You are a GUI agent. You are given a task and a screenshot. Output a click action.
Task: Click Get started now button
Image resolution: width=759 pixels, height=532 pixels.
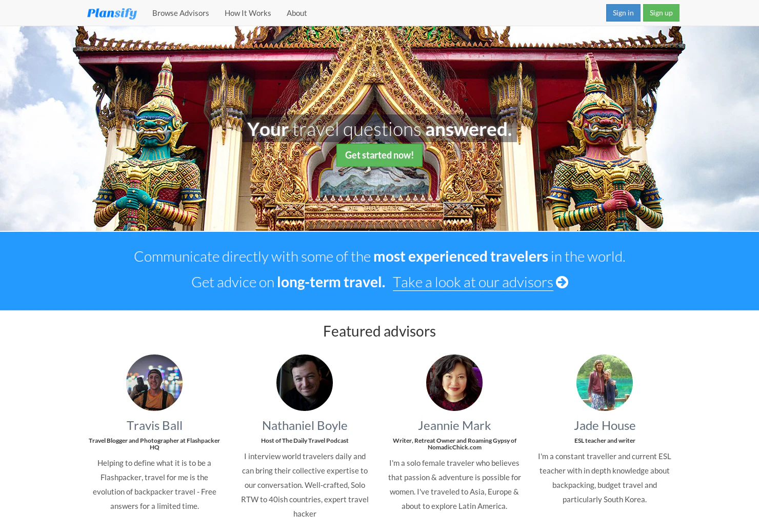pos(379,155)
